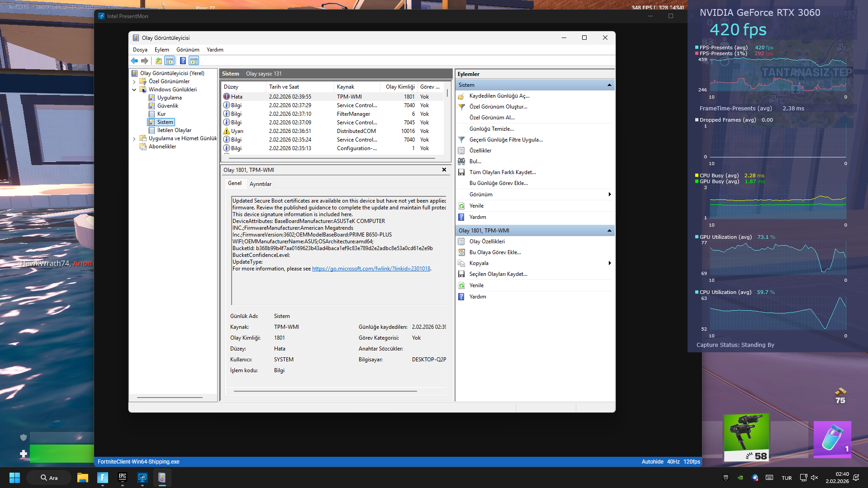Close the Olay 1801 details pane

pos(444,170)
